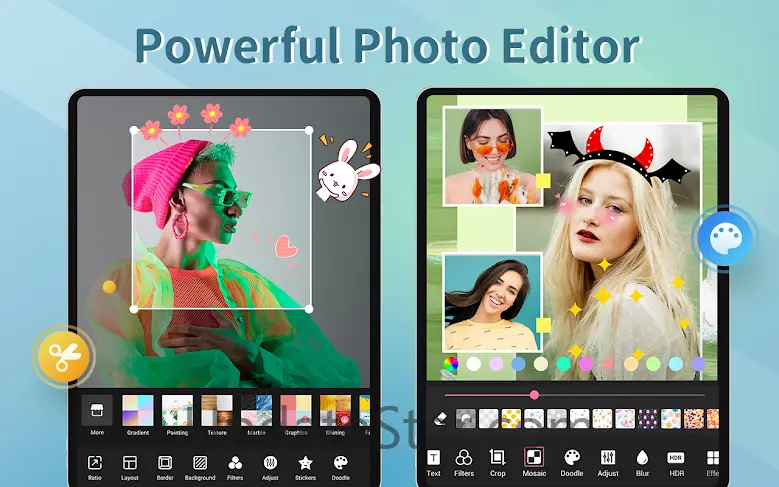Image resolution: width=779 pixels, height=487 pixels.
Task: Click the top-left crop handle
Action: [134, 130]
